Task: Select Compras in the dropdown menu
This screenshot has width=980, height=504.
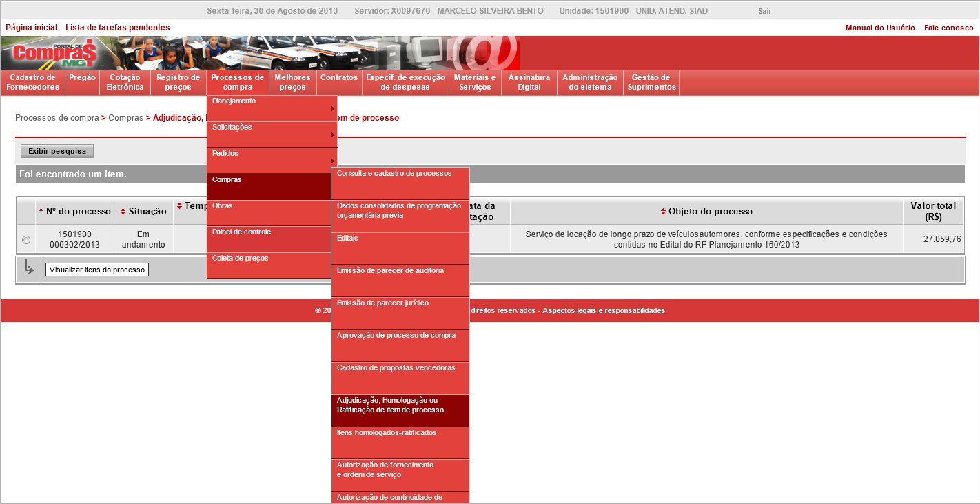Action: (x=269, y=186)
